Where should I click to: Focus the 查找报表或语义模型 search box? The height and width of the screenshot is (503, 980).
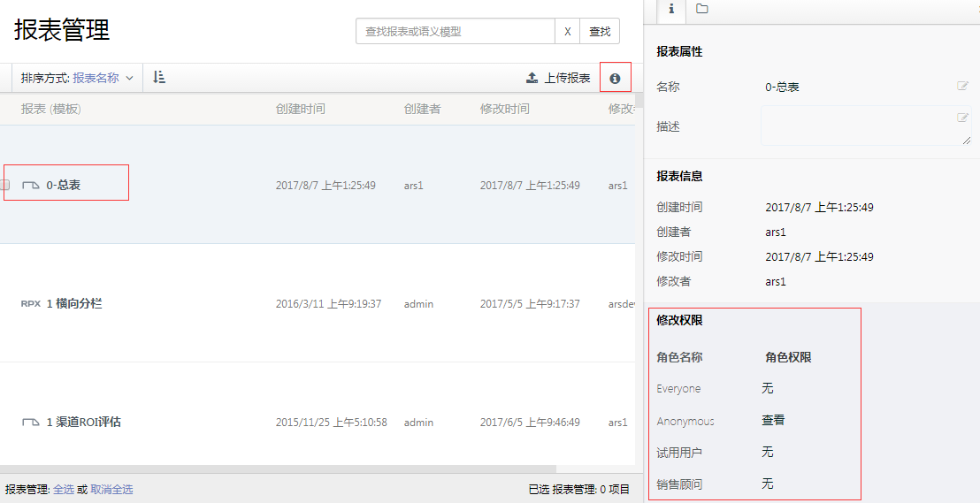[455, 31]
